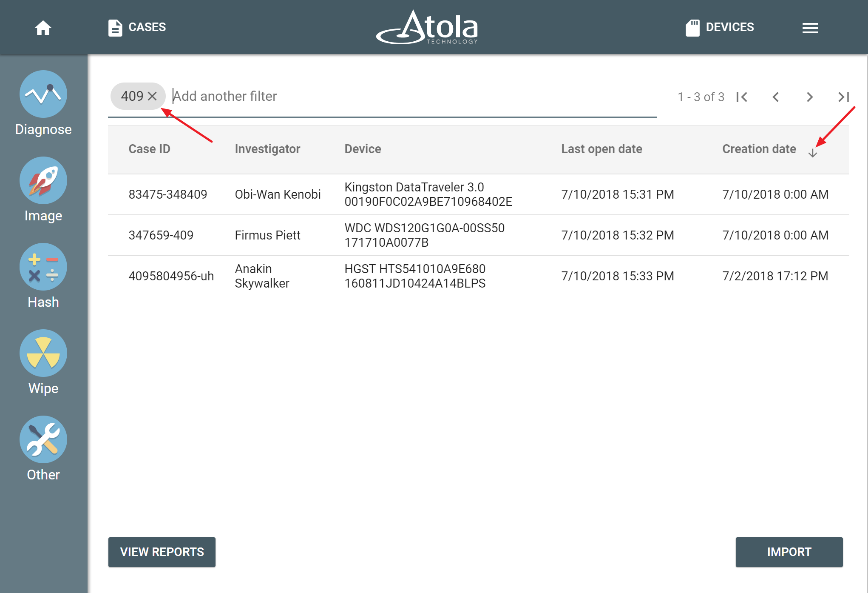868x593 pixels.
Task: Select the Hash tool
Action: [x=43, y=267]
